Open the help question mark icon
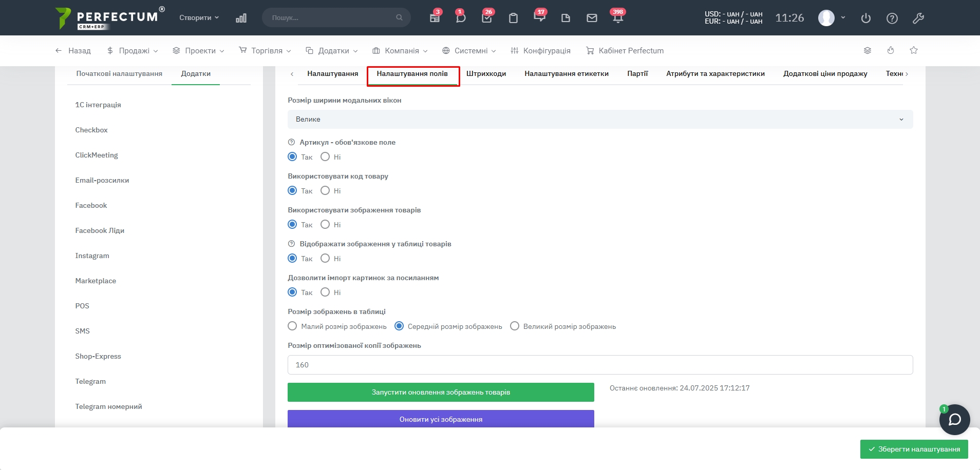Viewport: 980px width, 470px height. (892, 18)
